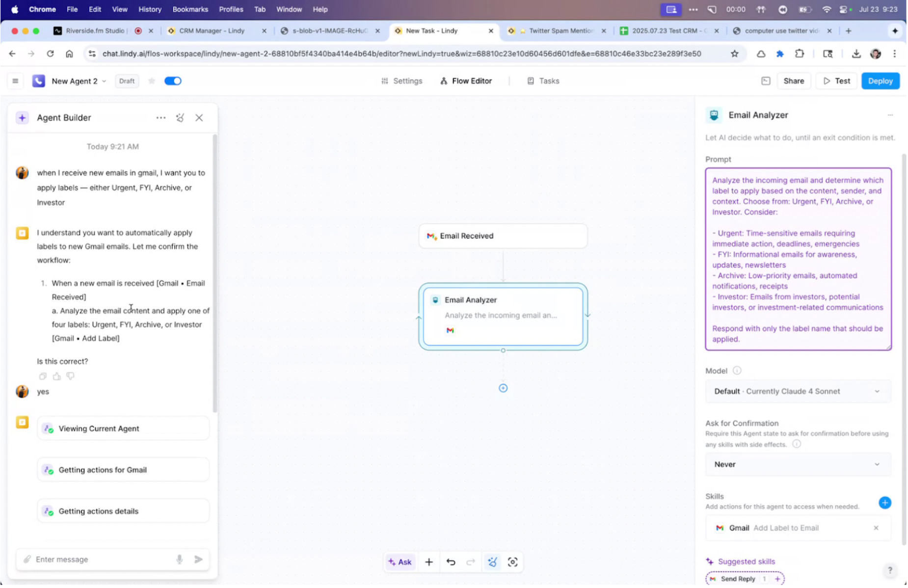Open the Chrome three-dot menu
Viewport: 908px width, 588px height.
894,54
